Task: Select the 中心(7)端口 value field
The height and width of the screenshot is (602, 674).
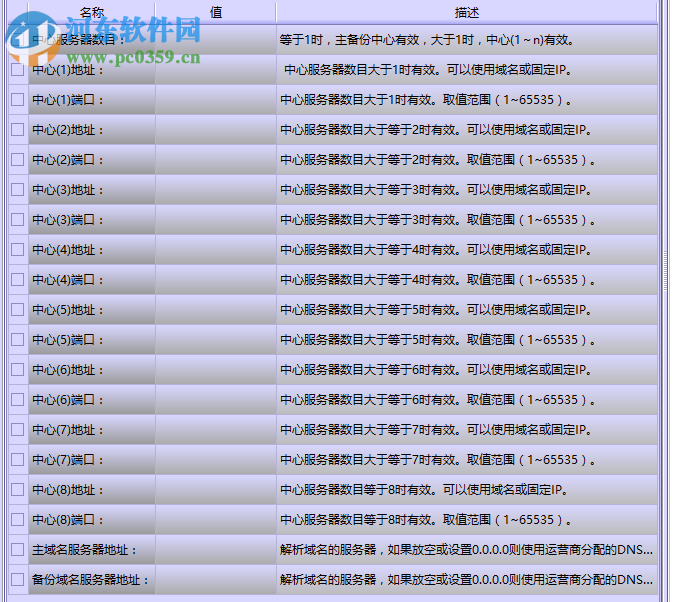Action: [216, 460]
